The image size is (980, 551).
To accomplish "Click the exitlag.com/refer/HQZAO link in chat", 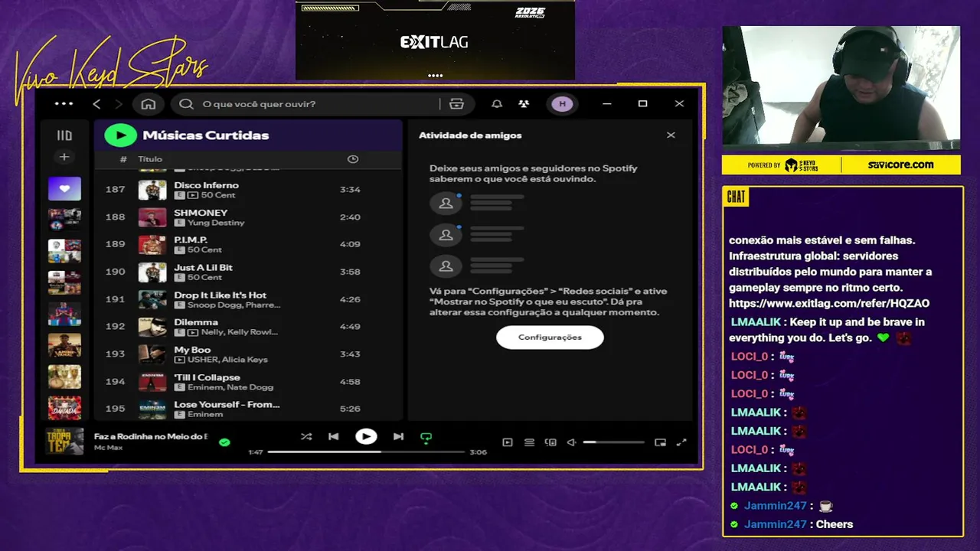I will (x=829, y=303).
